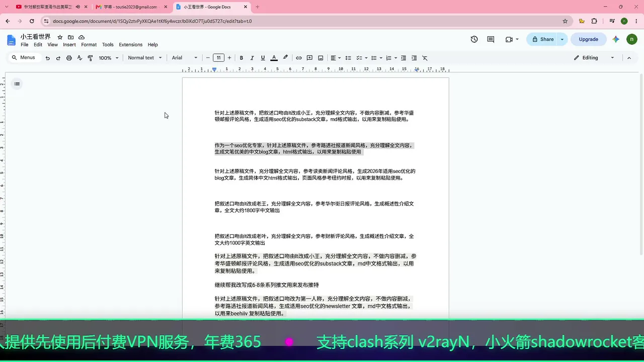Open a new browser tab
This screenshot has width=644, height=362.
pyautogui.click(x=258, y=7)
